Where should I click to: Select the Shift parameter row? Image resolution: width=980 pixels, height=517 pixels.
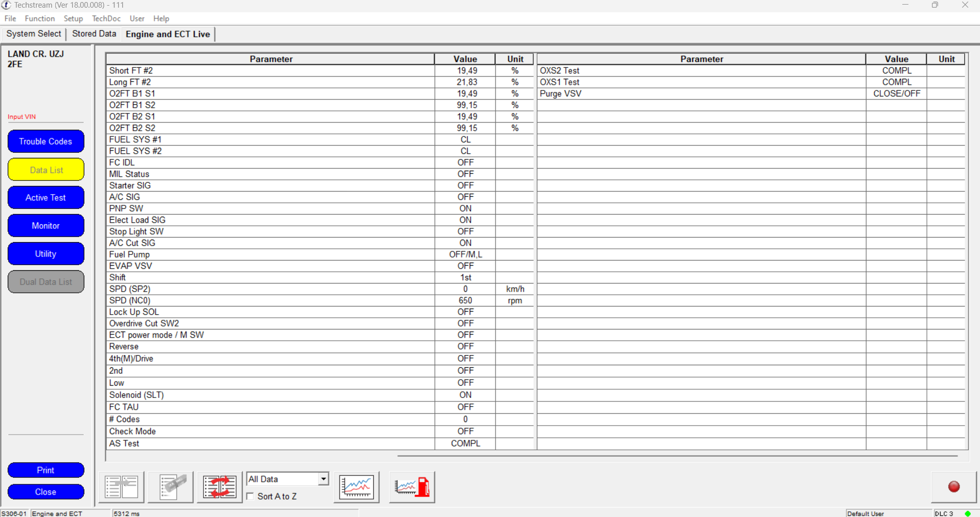pos(320,277)
